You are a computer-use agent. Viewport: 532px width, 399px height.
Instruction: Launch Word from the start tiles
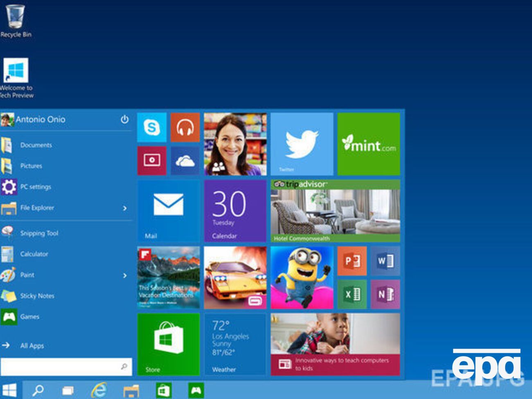[x=385, y=261]
